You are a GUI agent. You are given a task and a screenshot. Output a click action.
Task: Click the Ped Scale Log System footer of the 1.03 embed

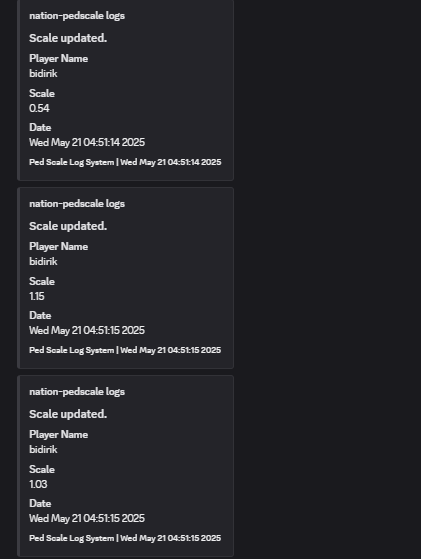point(125,538)
